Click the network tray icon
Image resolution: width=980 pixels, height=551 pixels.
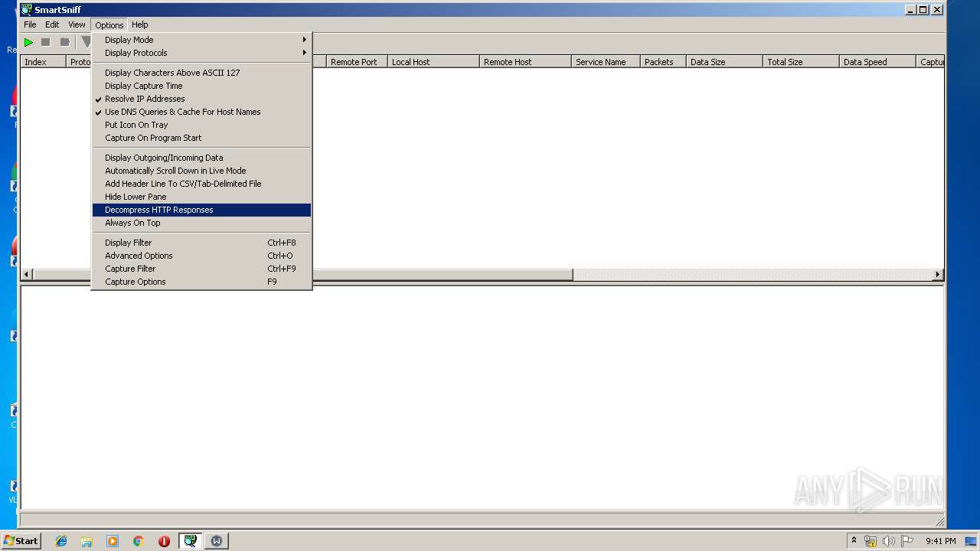(x=871, y=541)
